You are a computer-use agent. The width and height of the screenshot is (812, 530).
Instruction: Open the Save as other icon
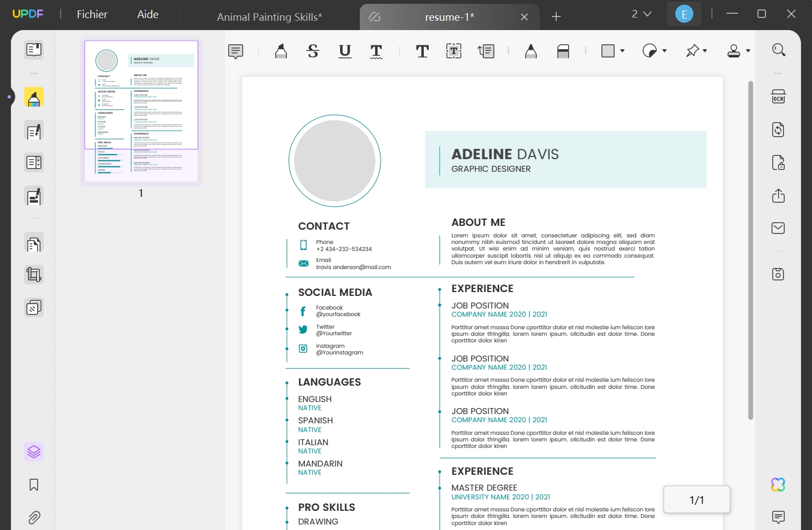[x=779, y=274]
